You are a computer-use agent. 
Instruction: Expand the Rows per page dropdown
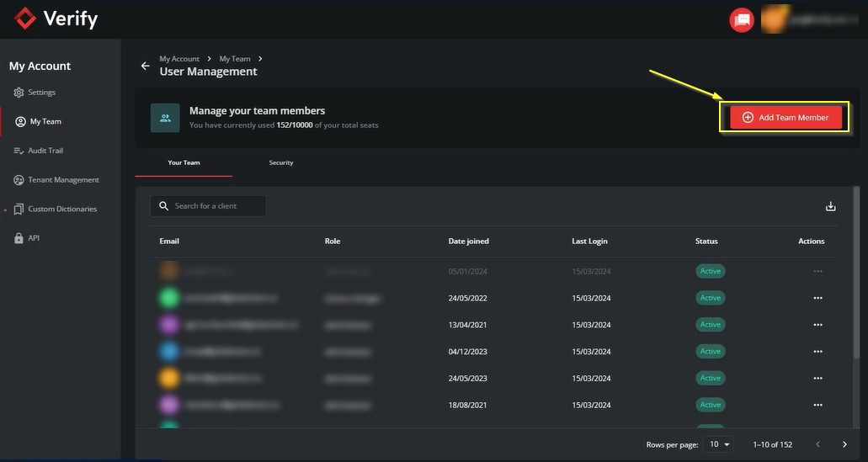click(720, 444)
